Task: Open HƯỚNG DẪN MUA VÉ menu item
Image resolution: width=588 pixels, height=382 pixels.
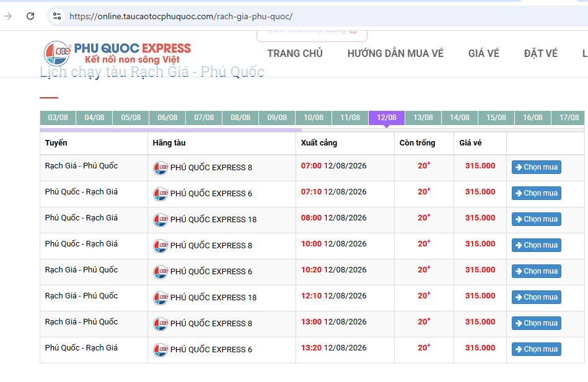Action: point(395,54)
